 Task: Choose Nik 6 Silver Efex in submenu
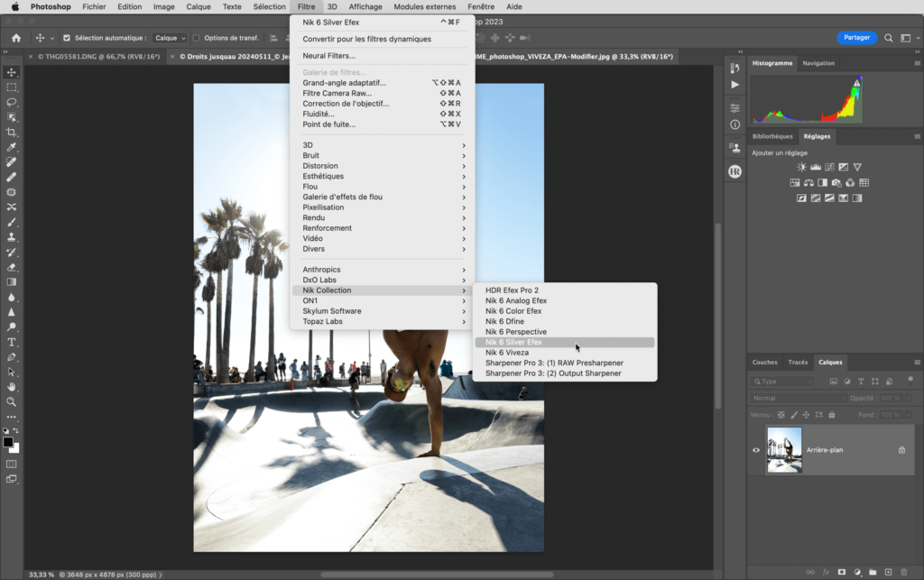565,342
